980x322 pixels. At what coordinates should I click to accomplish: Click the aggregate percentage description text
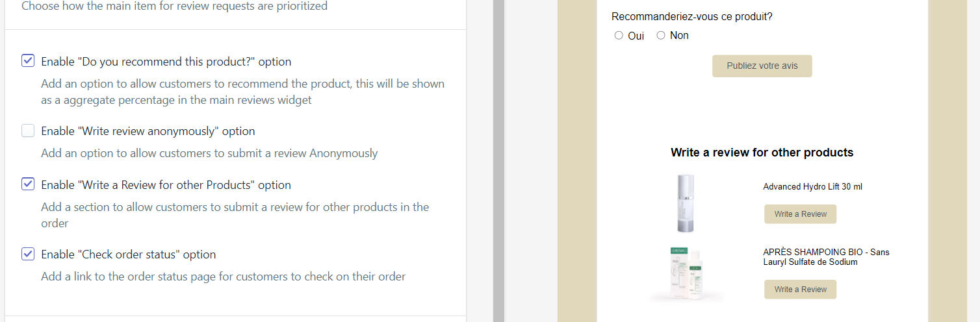[x=242, y=92]
